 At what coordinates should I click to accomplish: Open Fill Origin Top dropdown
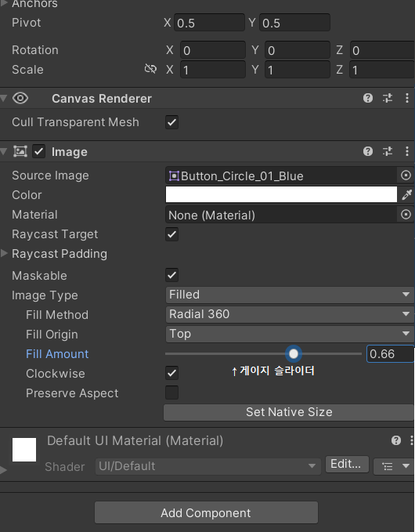pyautogui.click(x=290, y=334)
